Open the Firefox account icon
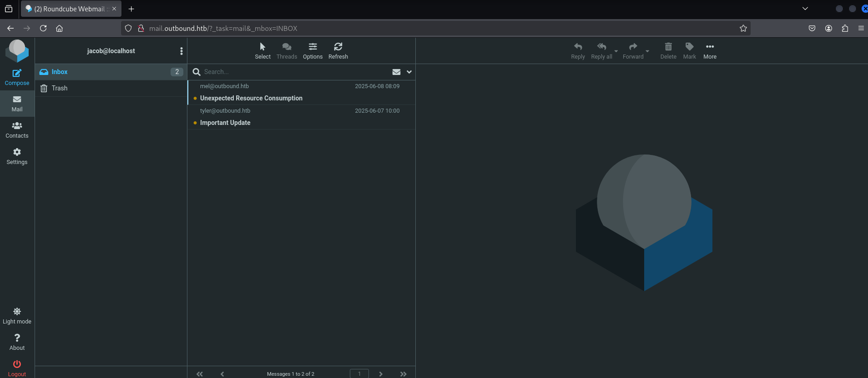The height and width of the screenshot is (378, 868). (x=828, y=28)
